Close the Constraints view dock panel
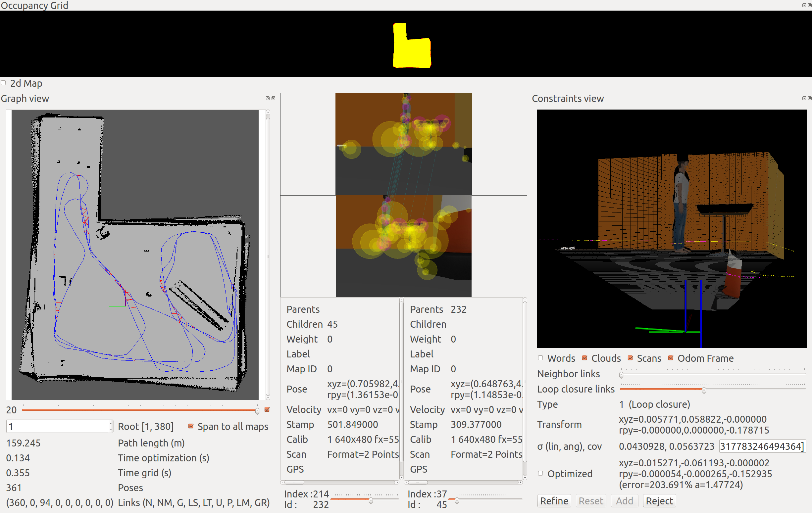Image resolution: width=812 pixels, height=513 pixels. (810, 98)
